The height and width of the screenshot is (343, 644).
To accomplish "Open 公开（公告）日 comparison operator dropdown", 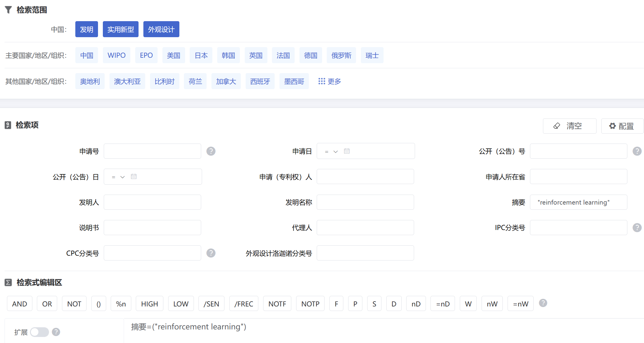I will pos(118,177).
